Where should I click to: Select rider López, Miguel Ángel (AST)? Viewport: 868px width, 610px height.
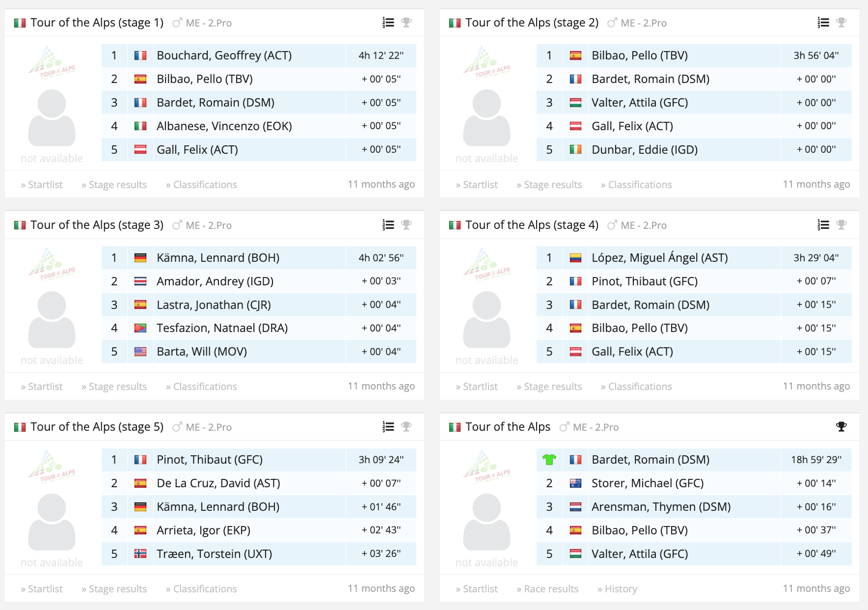point(659,258)
